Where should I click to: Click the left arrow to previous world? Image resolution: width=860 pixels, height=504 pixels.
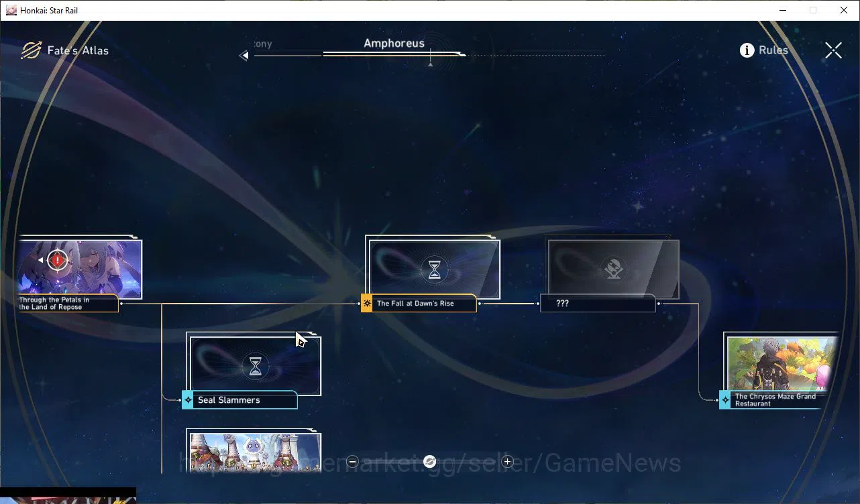(x=244, y=56)
